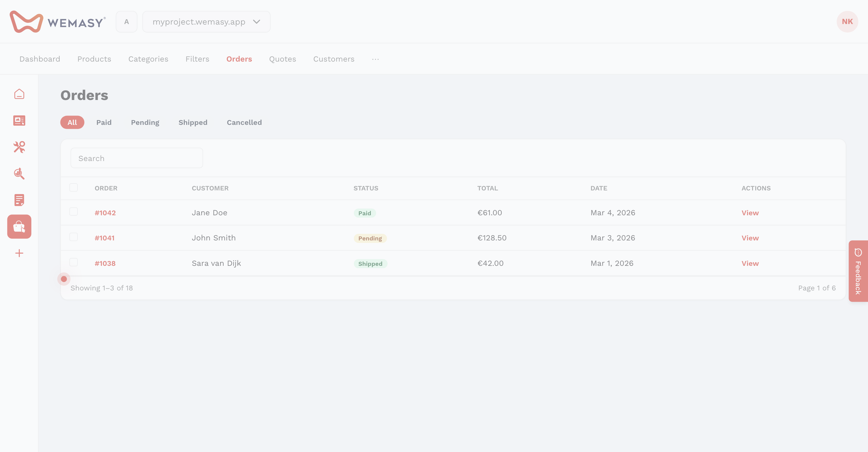Click the 'Page 1 of 6' text
The width and height of the screenshot is (868, 452).
pos(817,288)
